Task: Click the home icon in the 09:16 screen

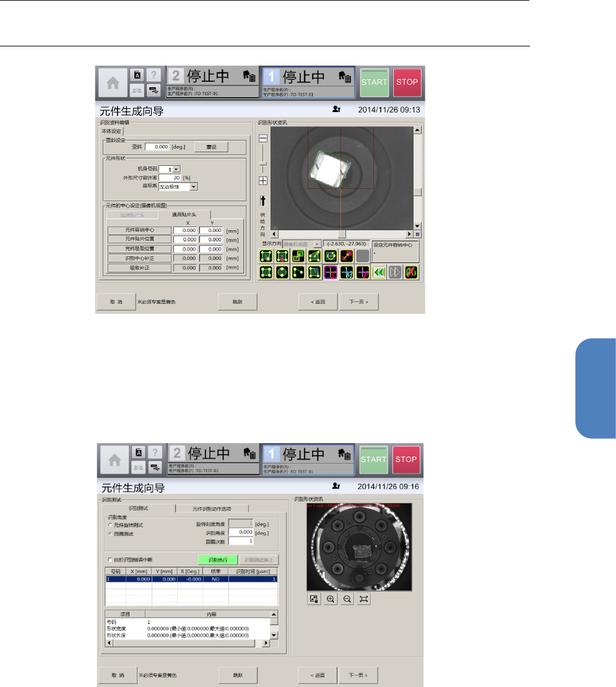Action: click(114, 460)
